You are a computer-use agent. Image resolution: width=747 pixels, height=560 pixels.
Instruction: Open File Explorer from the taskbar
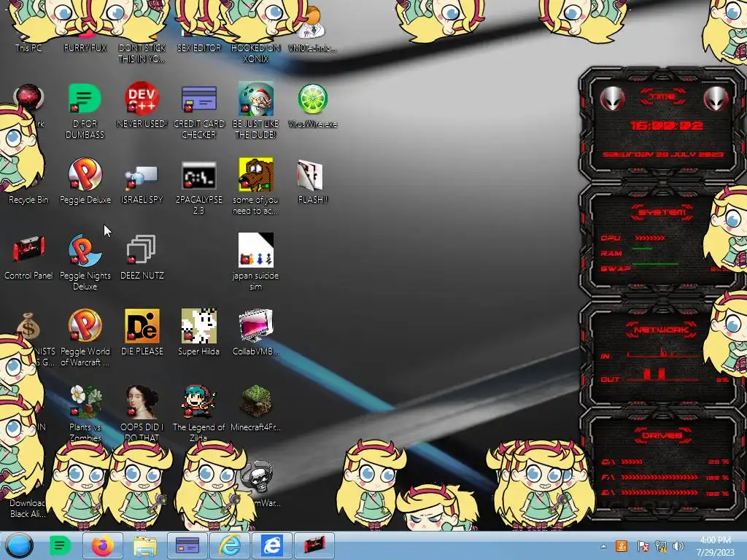145,545
